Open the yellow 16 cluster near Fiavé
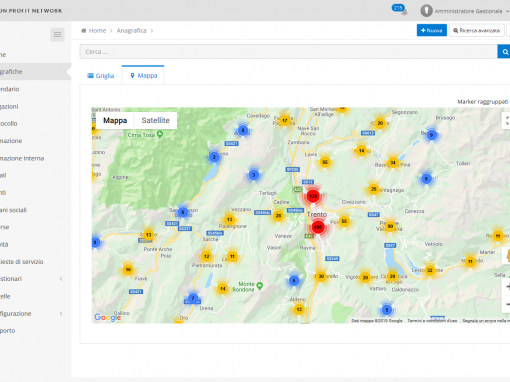 [128, 269]
